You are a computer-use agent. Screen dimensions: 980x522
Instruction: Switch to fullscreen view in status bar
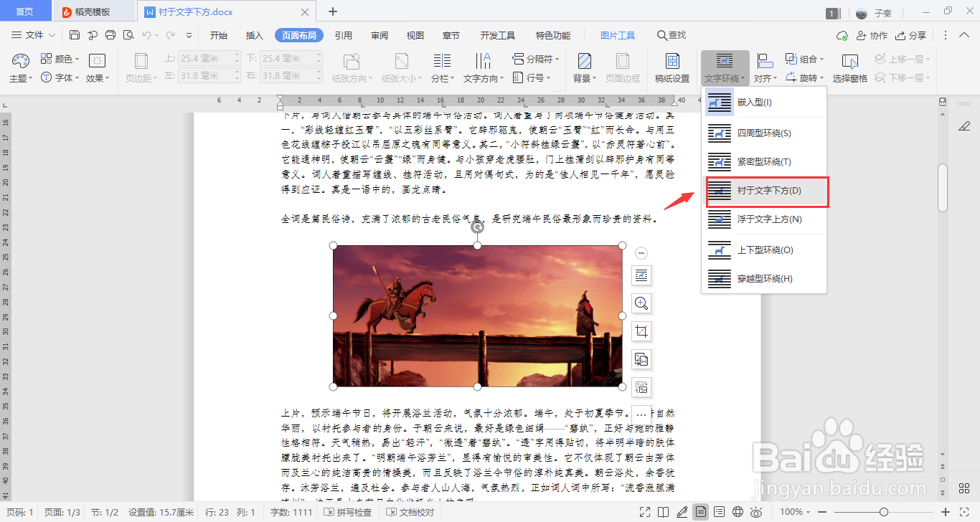(645, 512)
